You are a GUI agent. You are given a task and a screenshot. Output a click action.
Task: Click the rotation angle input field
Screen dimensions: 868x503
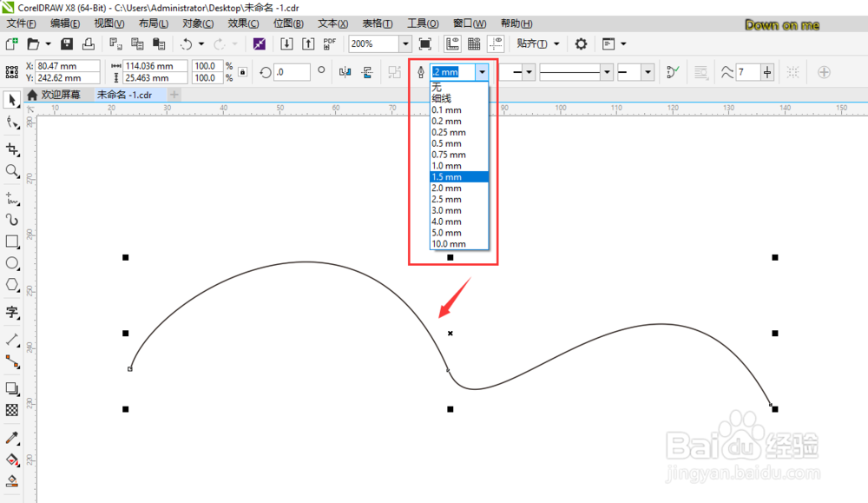tap(292, 72)
